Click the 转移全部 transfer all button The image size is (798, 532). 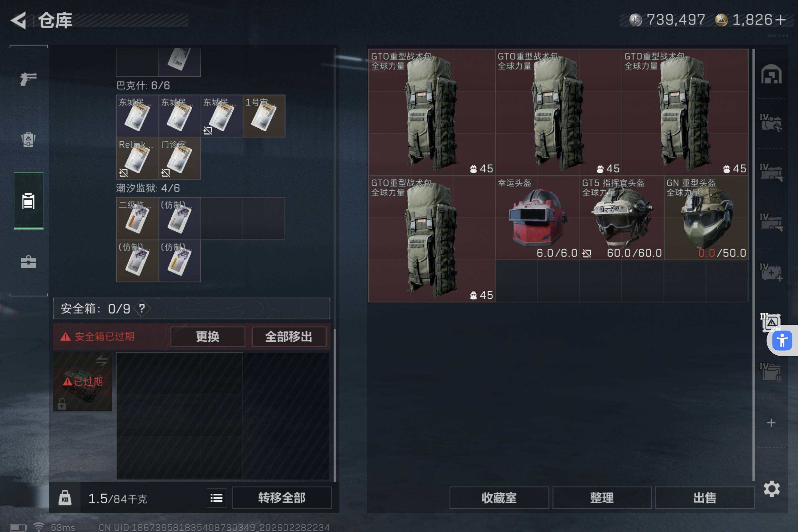[282, 498]
